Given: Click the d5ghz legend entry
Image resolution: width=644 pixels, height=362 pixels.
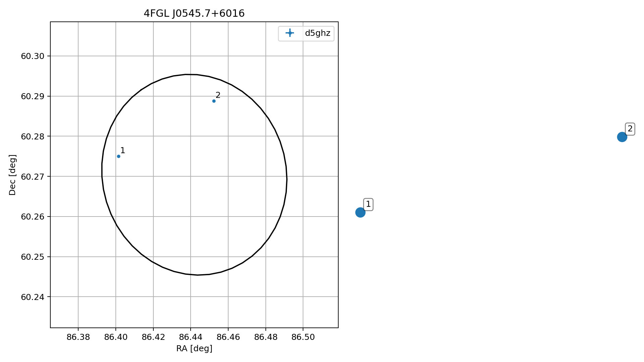Looking at the screenshot, I should [306, 33].
